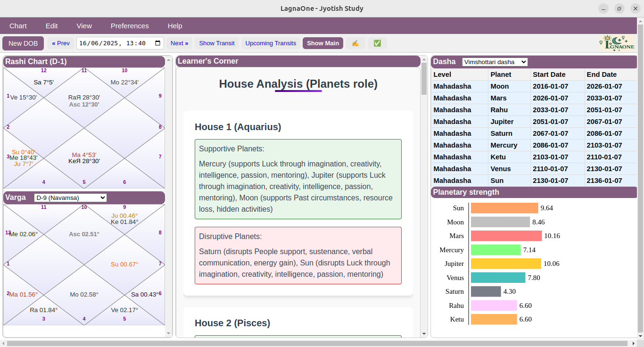Click the Jupiter strength bar
The width and height of the screenshot is (644, 347).
tap(506, 264)
